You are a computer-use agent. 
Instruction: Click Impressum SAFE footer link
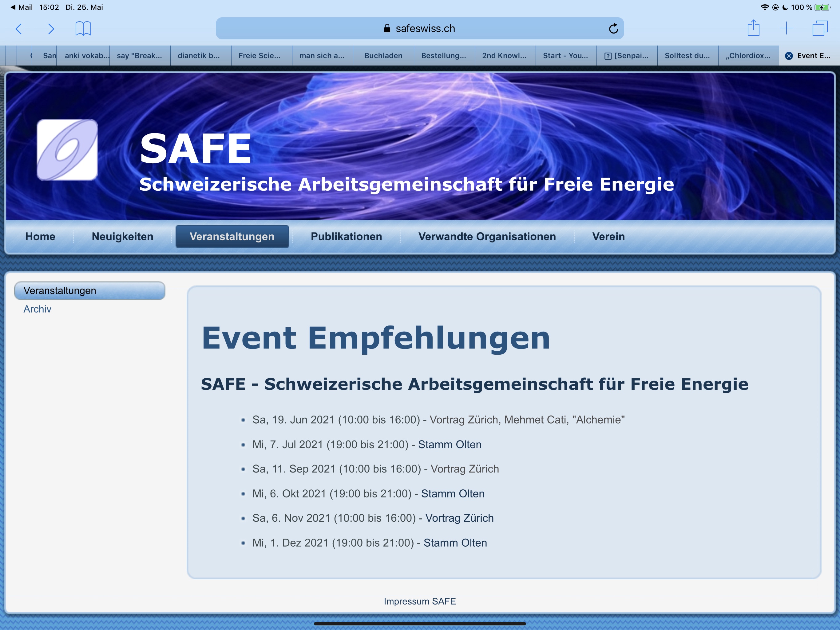[420, 601]
